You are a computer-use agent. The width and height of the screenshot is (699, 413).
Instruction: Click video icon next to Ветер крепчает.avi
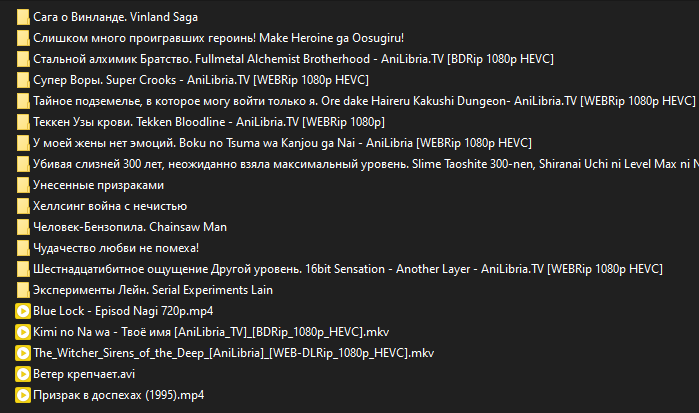pos(23,374)
